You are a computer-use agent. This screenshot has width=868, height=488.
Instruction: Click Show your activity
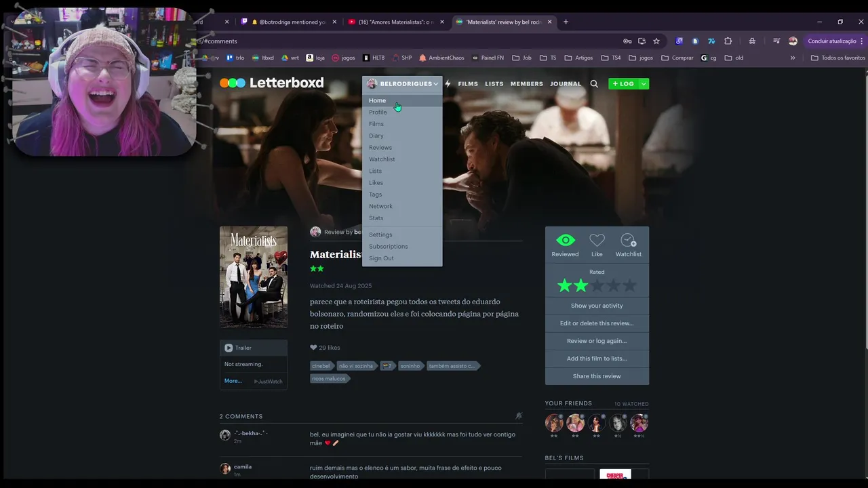click(597, 306)
